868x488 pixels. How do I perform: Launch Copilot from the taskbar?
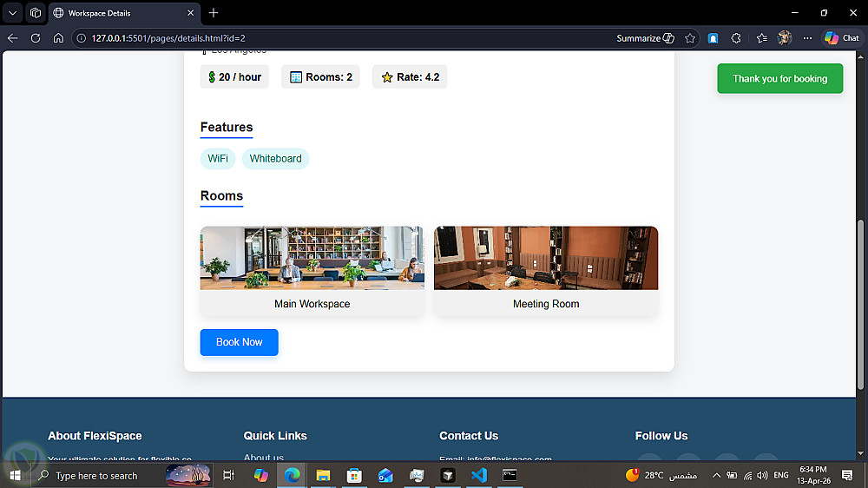pyautogui.click(x=260, y=475)
